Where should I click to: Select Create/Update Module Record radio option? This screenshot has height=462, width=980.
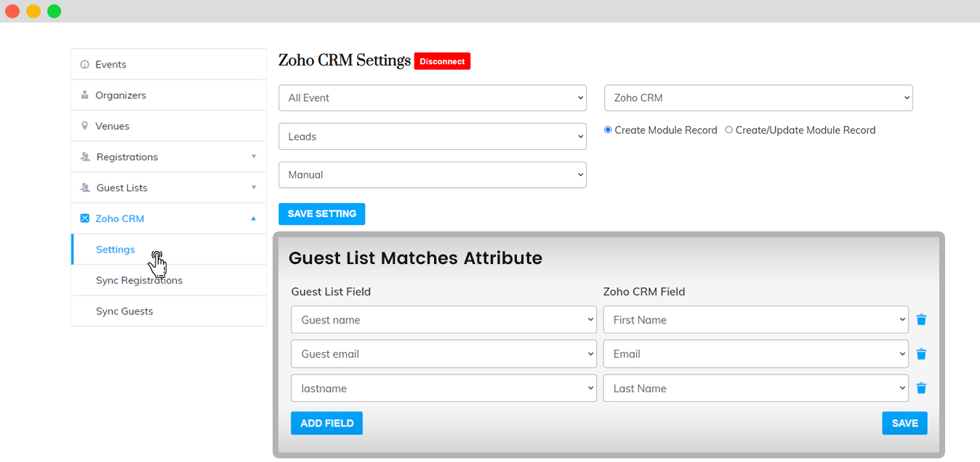point(729,130)
